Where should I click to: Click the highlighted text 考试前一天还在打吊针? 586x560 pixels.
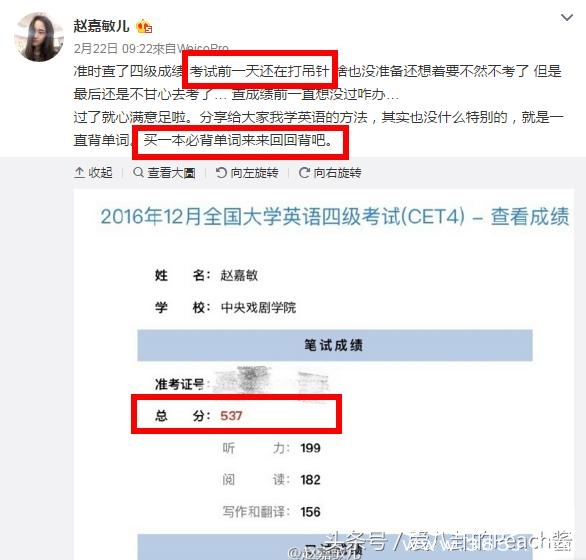pos(259,71)
